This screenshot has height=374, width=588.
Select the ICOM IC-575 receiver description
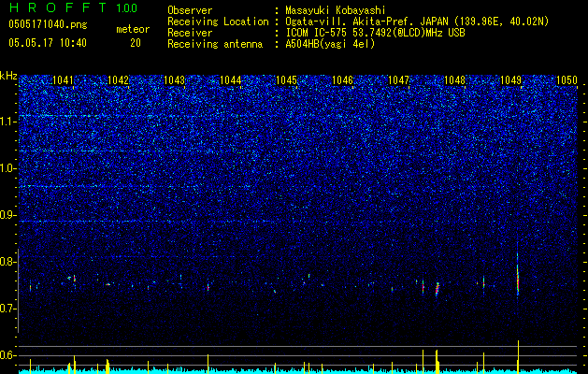[375, 33]
